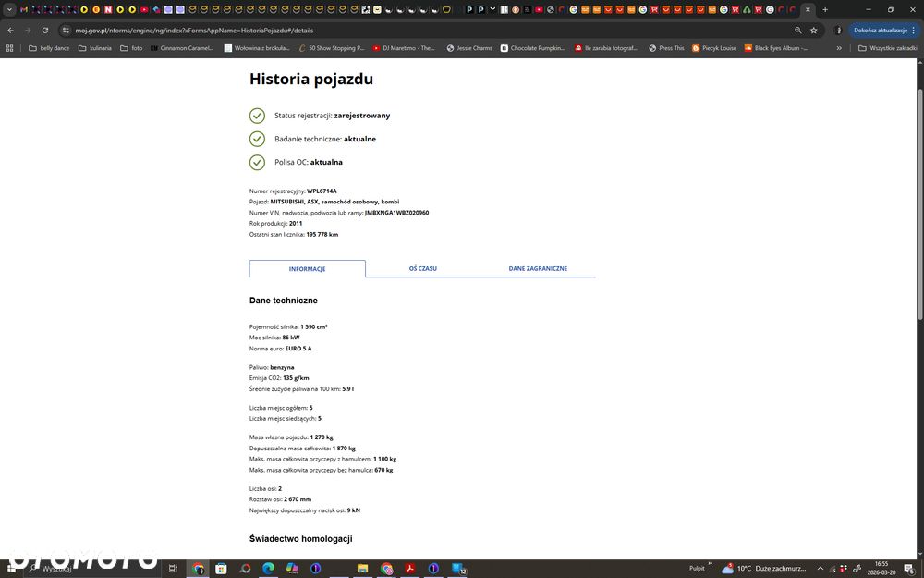This screenshot has width=924, height=578.
Task: Open the Press This bookmark
Action: 666,48
